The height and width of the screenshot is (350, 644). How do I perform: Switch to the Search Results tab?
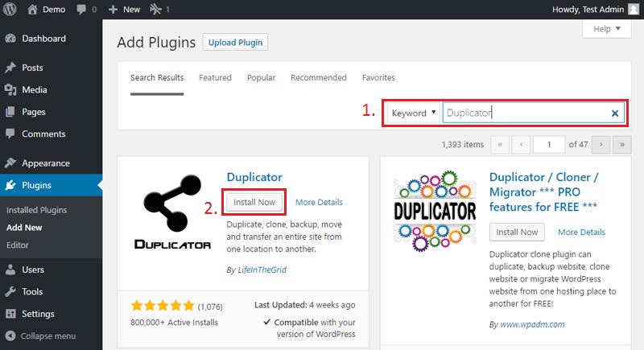[157, 77]
